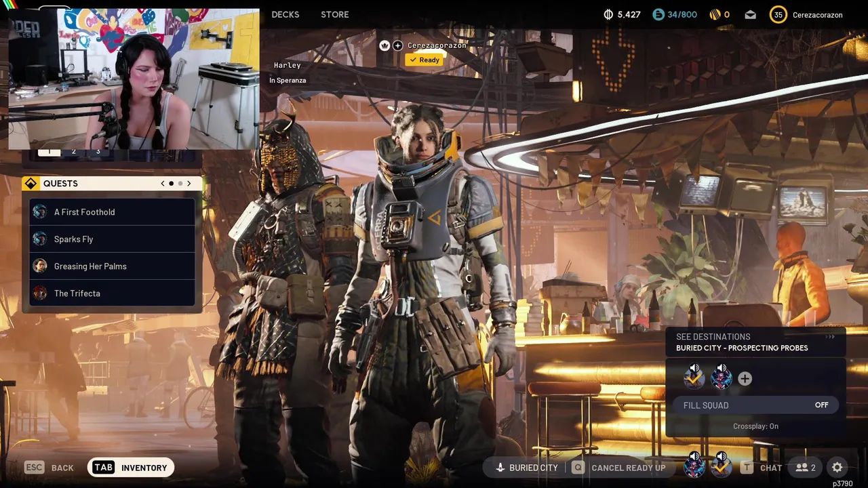Open the mail inbox icon

pos(750,14)
